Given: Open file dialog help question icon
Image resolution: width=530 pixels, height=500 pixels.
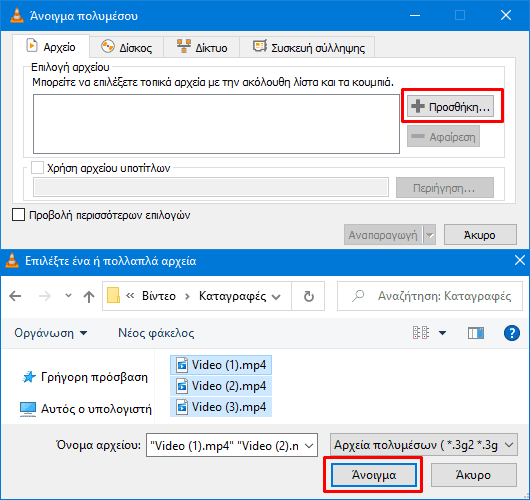Looking at the screenshot, I should (512, 333).
